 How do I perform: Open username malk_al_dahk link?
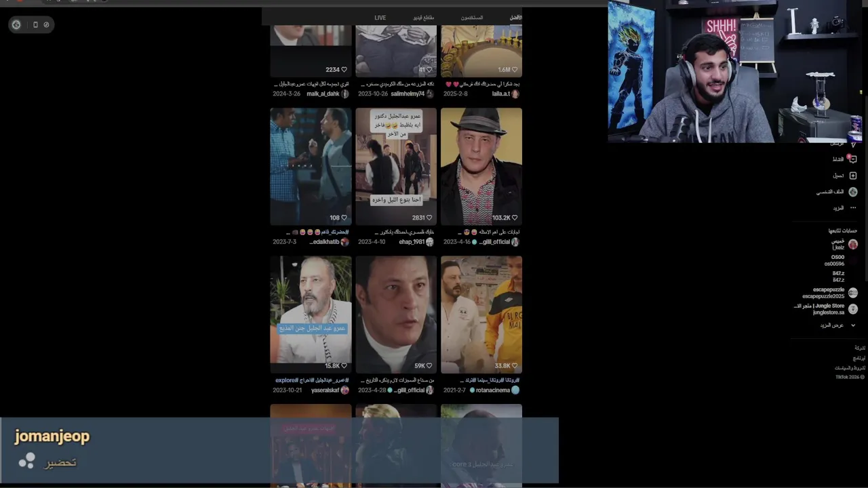[x=323, y=94]
